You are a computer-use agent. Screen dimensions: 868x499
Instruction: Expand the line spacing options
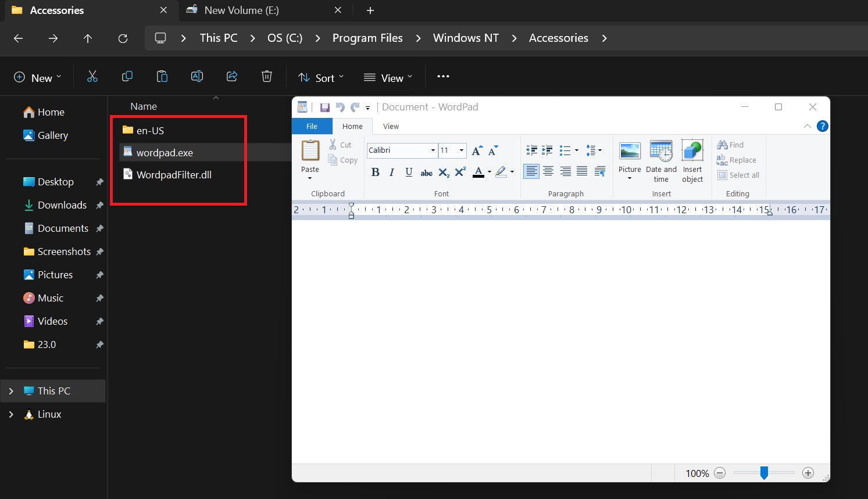click(599, 149)
